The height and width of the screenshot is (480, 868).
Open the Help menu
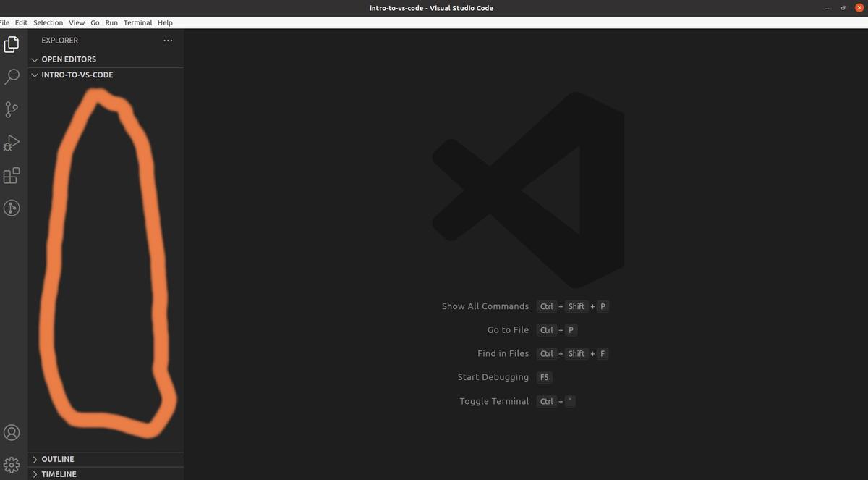pyautogui.click(x=165, y=22)
